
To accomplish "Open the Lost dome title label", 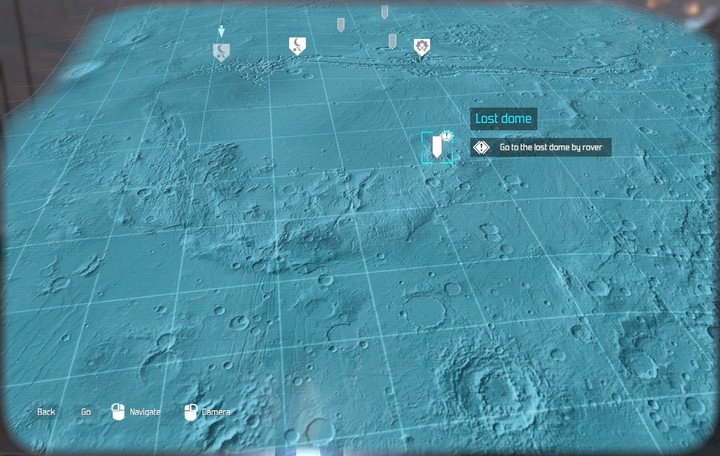I will pyautogui.click(x=503, y=119).
